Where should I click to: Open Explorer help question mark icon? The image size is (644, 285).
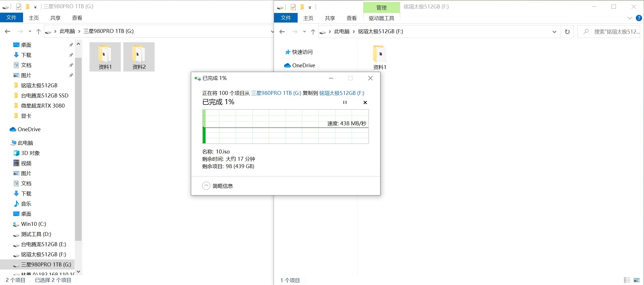coord(639,18)
